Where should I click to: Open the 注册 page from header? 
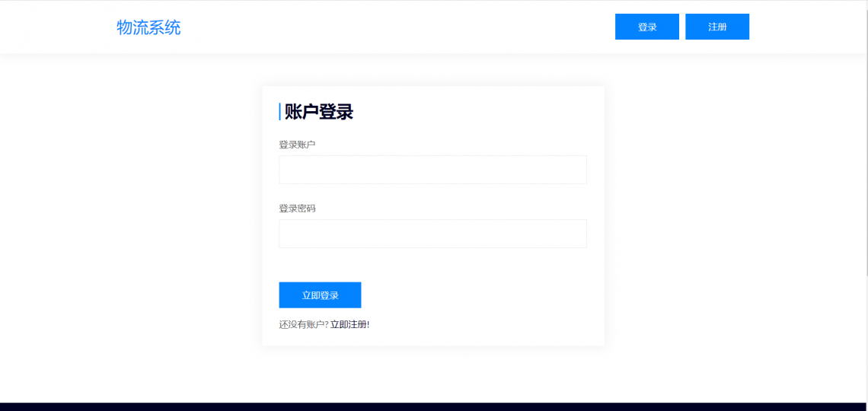click(717, 27)
